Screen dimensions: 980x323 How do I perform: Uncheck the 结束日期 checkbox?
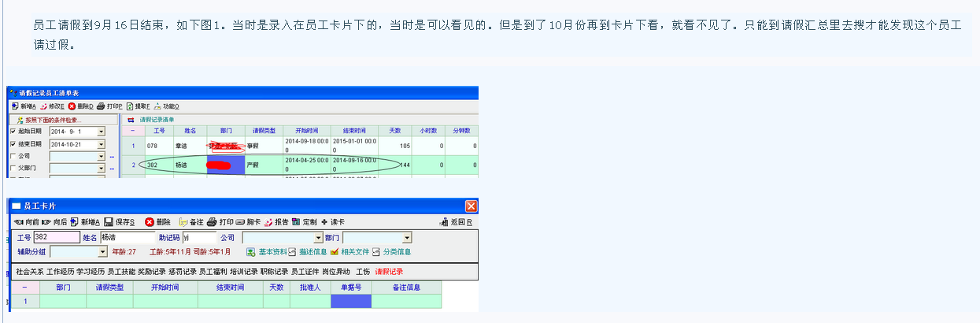tap(13, 144)
